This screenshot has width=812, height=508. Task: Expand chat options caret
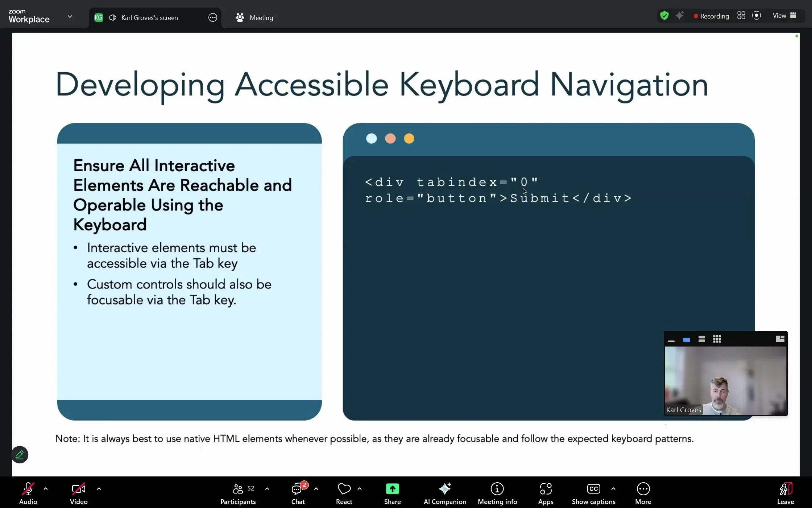click(316, 489)
